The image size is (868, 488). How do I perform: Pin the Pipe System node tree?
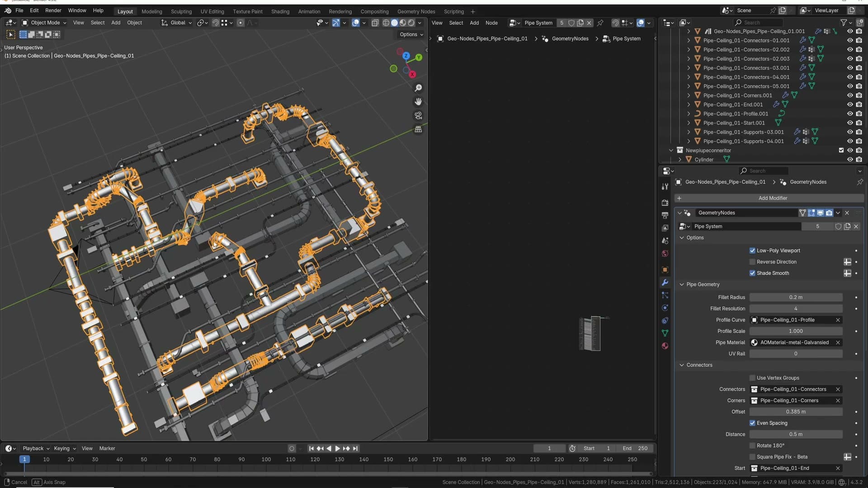[600, 23]
